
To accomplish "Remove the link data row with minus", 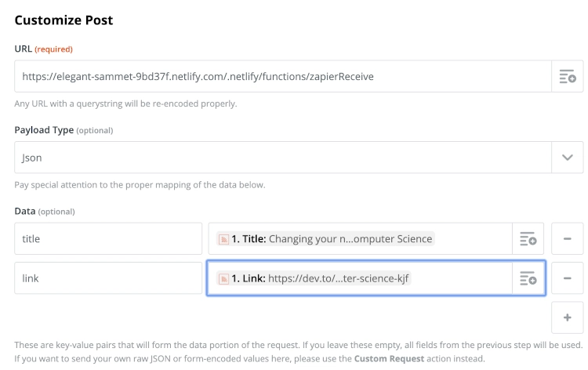I will point(568,278).
